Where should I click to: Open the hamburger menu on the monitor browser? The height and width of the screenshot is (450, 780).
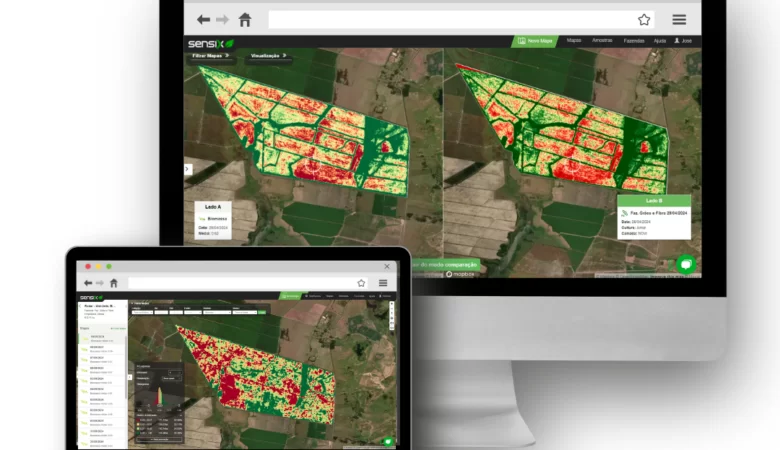[679, 19]
